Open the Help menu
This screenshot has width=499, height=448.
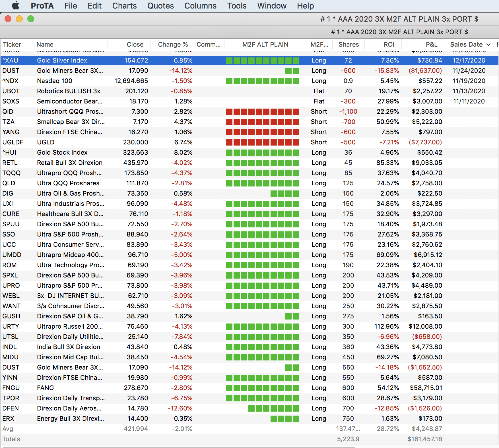[305, 6]
